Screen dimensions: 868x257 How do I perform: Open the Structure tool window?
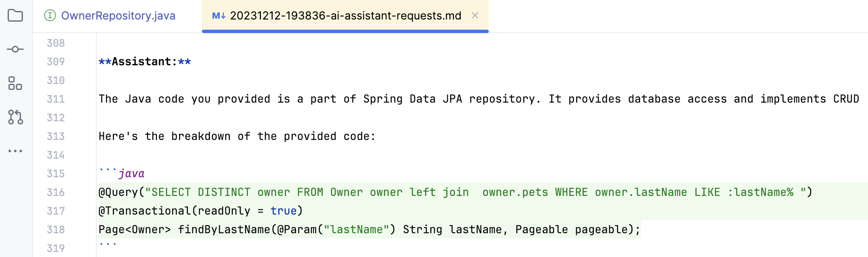tap(15, 84)
